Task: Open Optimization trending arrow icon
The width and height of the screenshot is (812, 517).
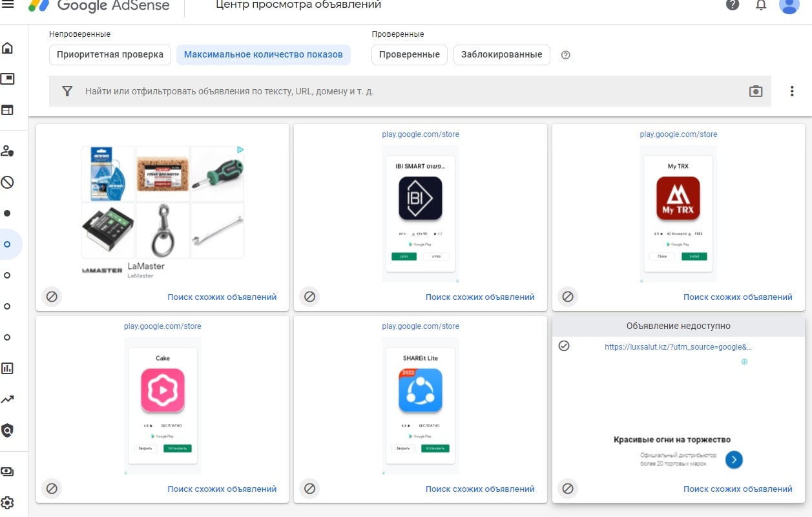Action: coord(8,399)
